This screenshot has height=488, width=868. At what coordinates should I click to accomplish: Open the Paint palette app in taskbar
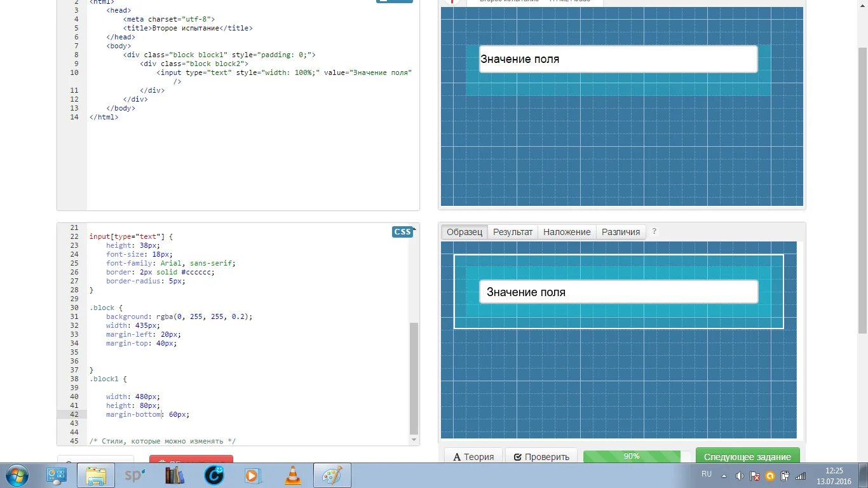point(332,475)
